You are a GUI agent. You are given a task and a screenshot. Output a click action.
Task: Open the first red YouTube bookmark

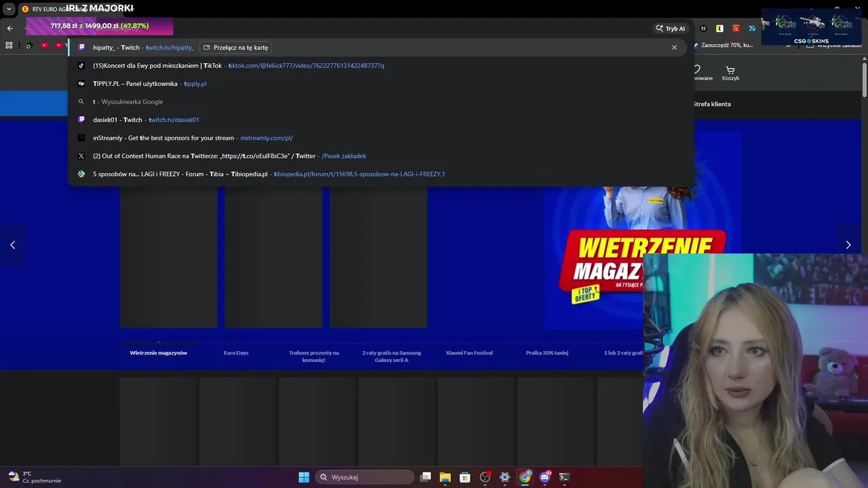coord(44,45)
